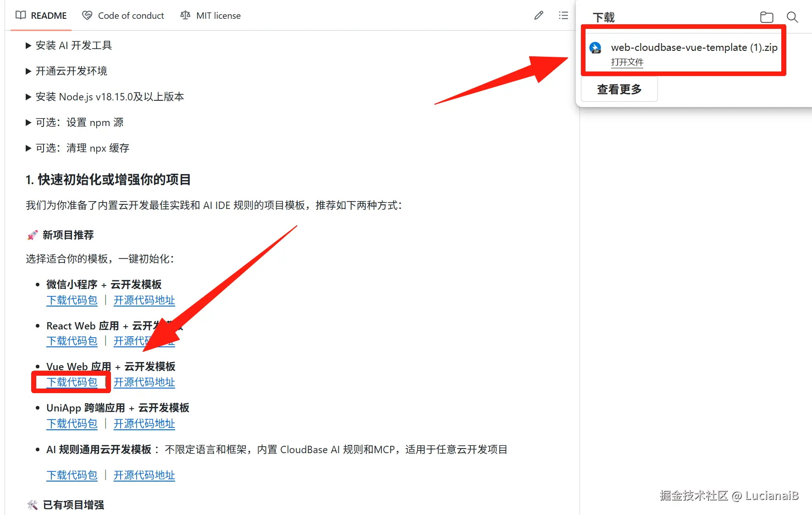This screenshot has width=812, height=515.
Task: Click the edit README pencil icon
Action: pyautogui.click(x=539, y=16)
